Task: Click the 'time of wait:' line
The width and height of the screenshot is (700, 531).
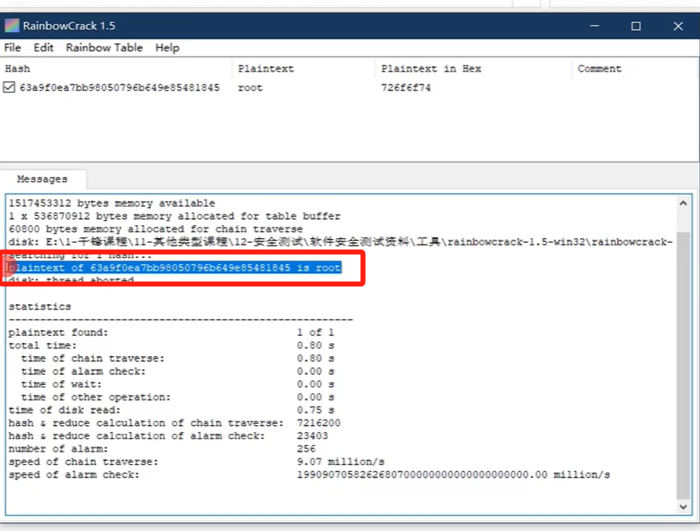Action: tap(177, 385)
